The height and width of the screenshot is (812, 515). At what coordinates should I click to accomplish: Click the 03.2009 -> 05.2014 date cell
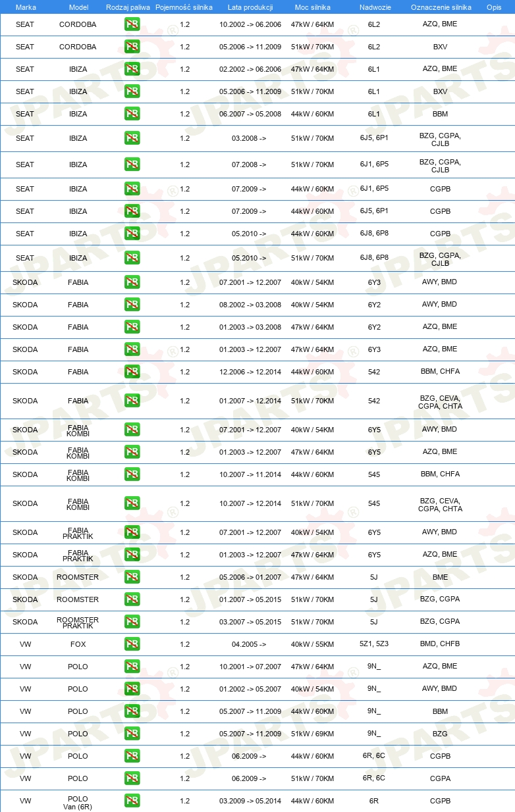click(250, 801)
